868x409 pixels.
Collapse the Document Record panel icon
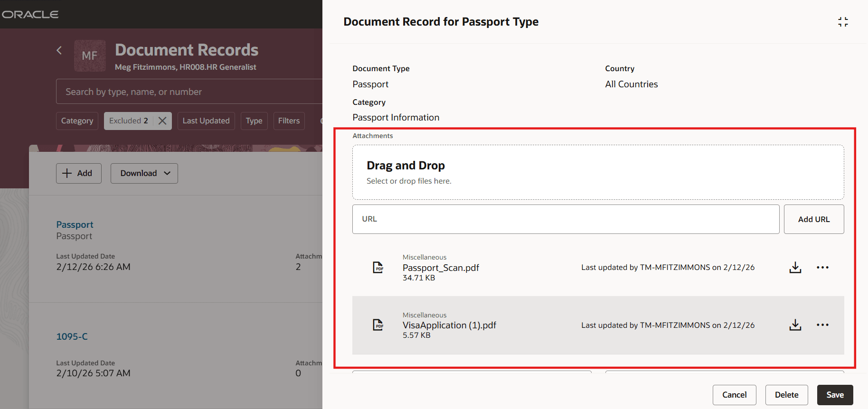point(843,22)
